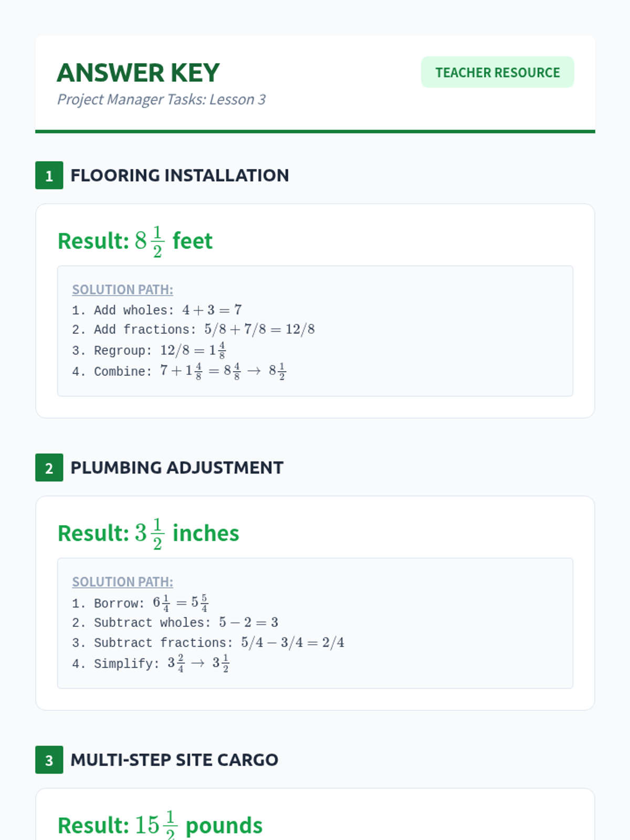
Task: Click the Simplify step line
Action: [151, 663]
